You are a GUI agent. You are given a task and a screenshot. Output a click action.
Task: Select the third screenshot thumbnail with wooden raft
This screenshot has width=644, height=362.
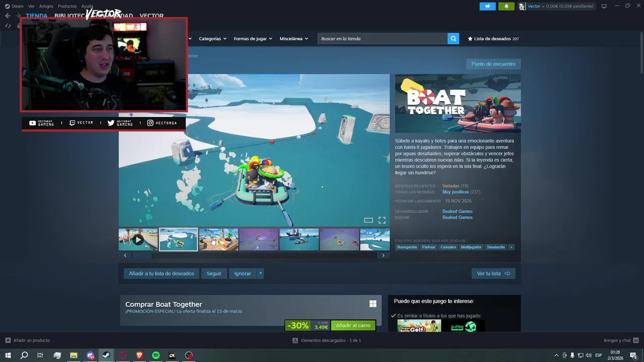point(218,239)
